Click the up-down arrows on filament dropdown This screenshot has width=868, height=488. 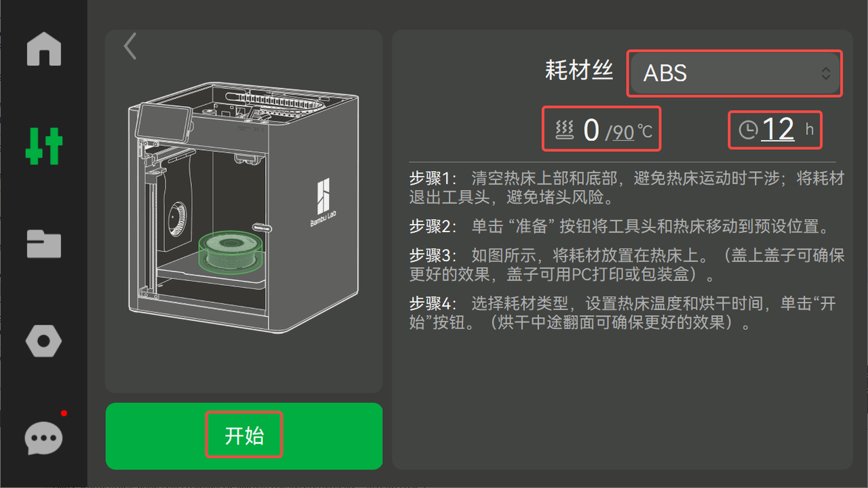(x=825, y=73)
